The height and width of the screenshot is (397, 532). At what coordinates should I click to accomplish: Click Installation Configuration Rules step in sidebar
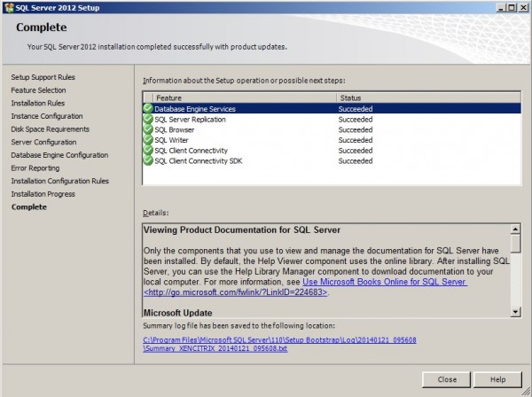(59, 181)
